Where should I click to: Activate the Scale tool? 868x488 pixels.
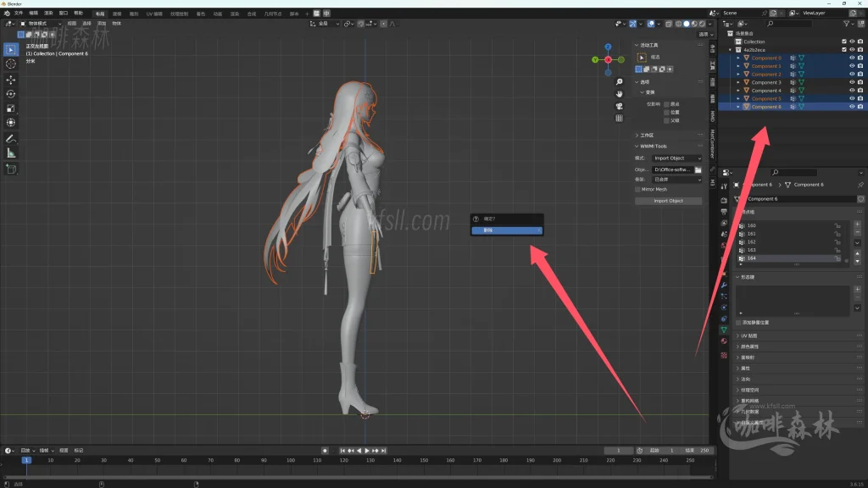10,108
